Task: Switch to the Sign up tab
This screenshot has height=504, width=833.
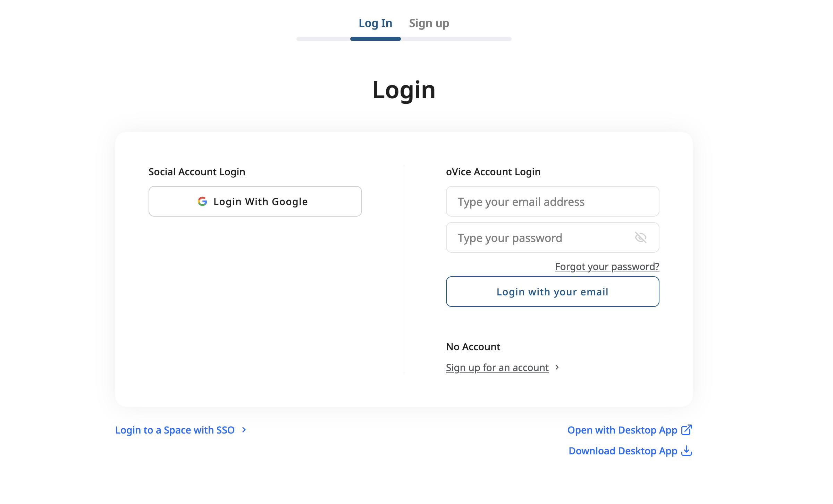Action: (x=429, y=23)
